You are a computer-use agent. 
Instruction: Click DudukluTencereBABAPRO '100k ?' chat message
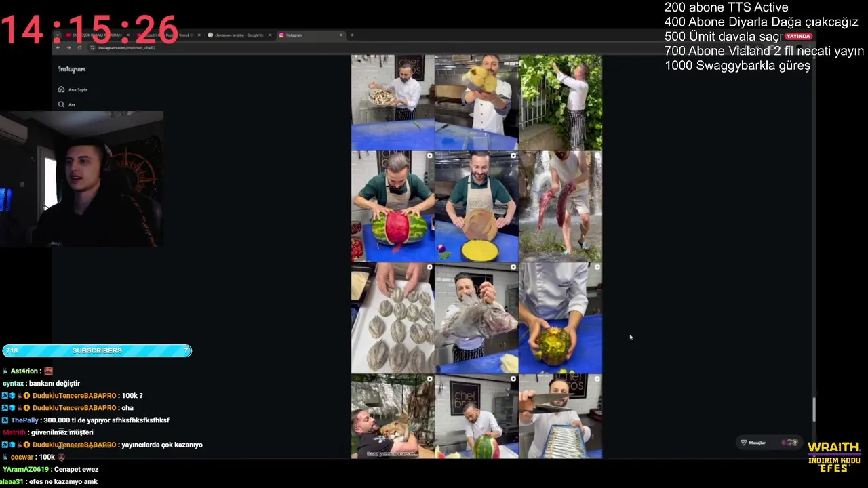click(73, 396)
